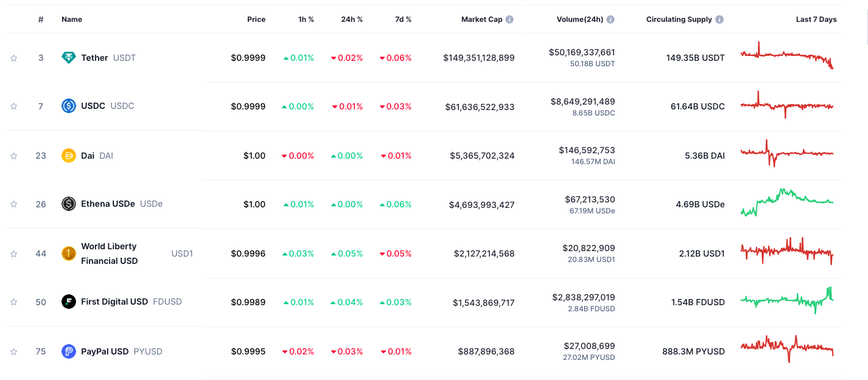Viewport: 868px width, 380px height.
Task: Open Tether's last 7 days sparkline chart
Action: [786, 57]
